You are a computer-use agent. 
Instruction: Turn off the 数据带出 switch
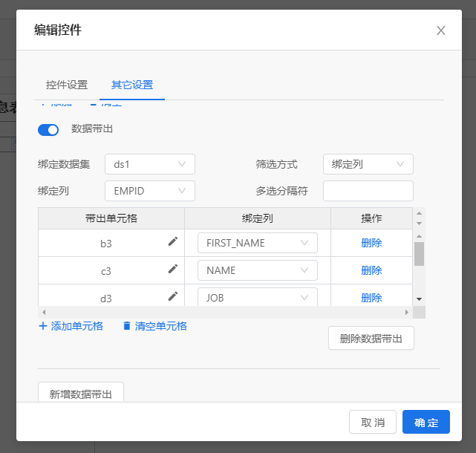pos(48,130)
